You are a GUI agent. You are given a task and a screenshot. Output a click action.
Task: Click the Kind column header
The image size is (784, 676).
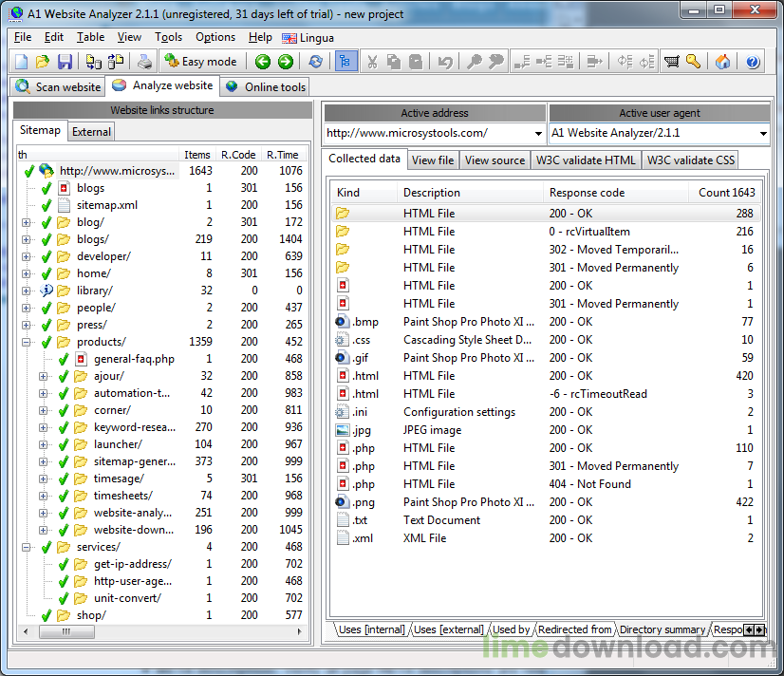click(364, 193)
